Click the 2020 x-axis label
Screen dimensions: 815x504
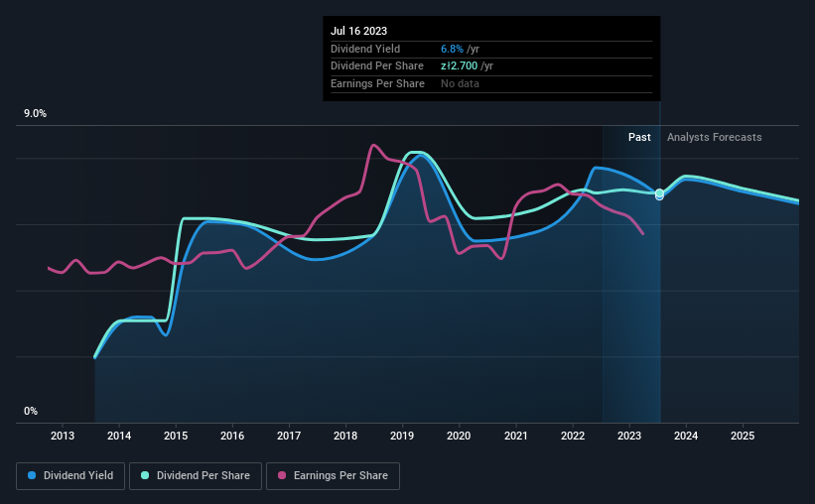point(459,436)
